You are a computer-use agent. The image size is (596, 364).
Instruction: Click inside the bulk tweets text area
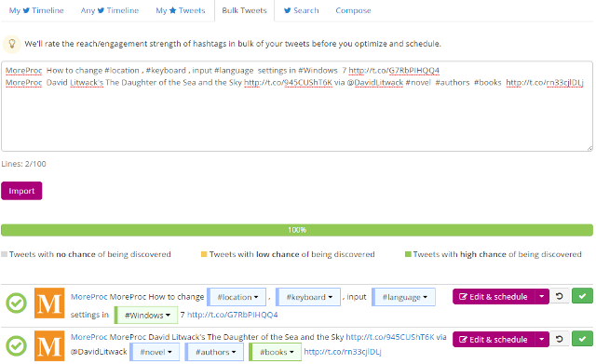pyautogui.click(x=297, y=106)
